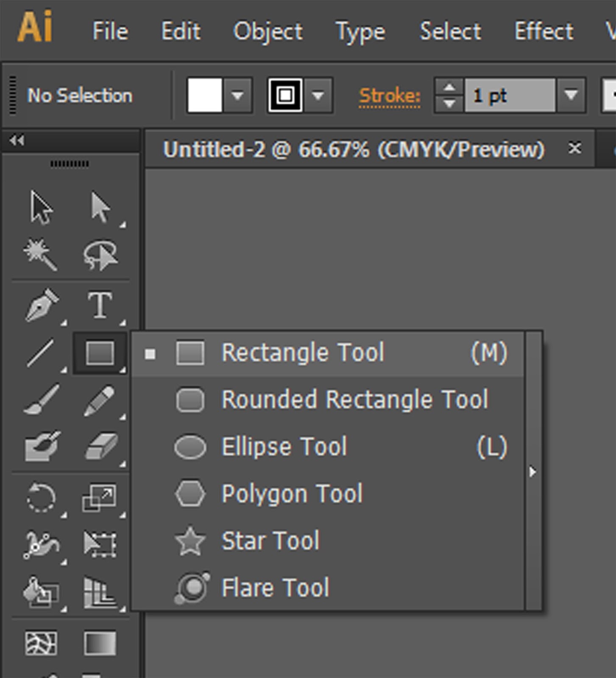Select the Width/Warp tool
Screen dimensions: 616x678
click(41, 545)
